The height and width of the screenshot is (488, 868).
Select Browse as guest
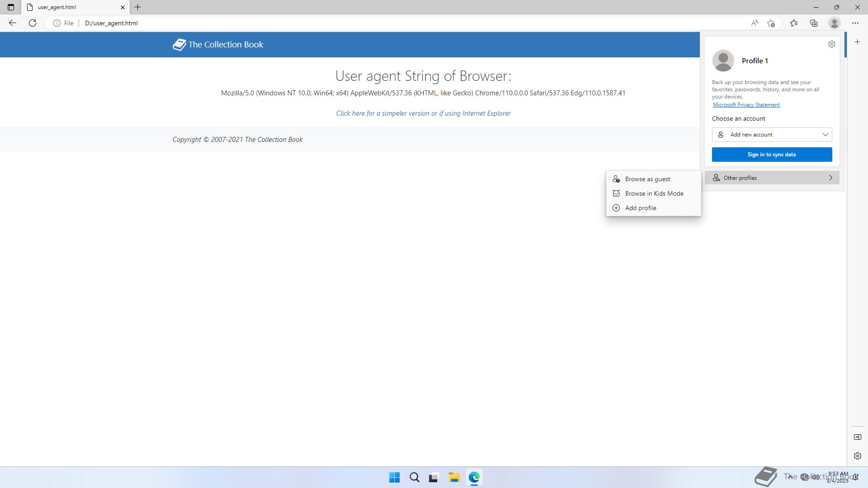(647, 179)
